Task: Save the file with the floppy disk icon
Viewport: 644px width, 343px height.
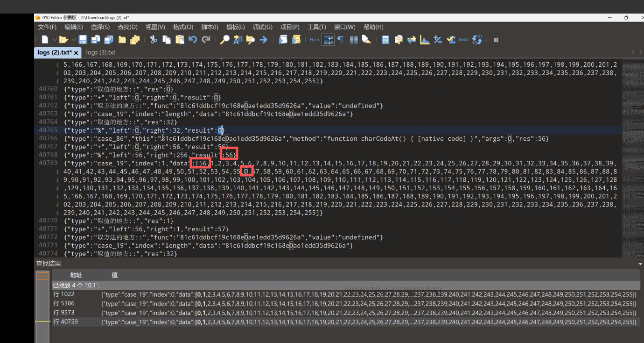Action: pos(83,40)
